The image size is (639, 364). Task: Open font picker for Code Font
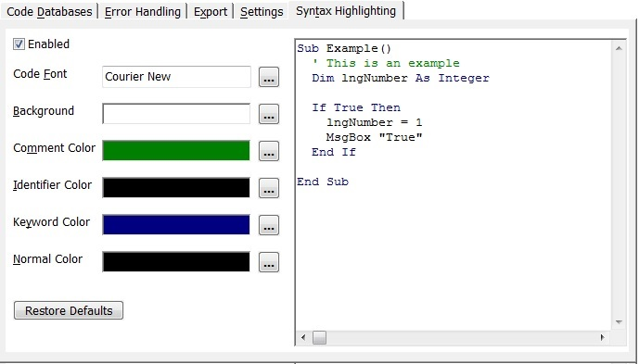tap(269, 77)
